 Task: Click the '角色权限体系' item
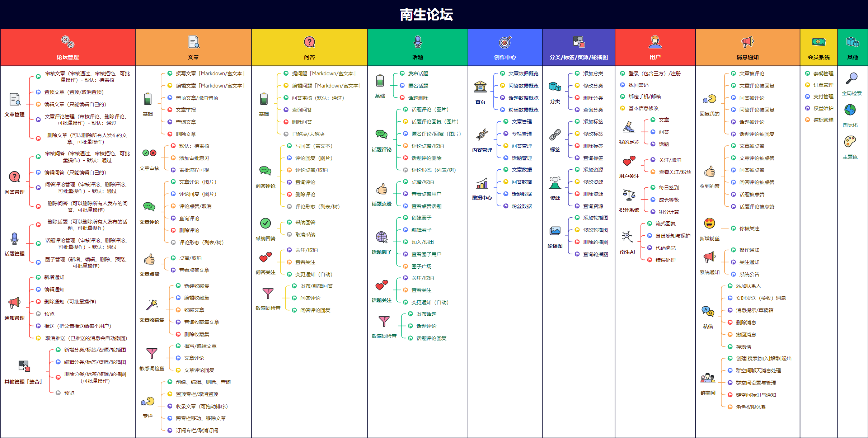click(x=751, y=407)
